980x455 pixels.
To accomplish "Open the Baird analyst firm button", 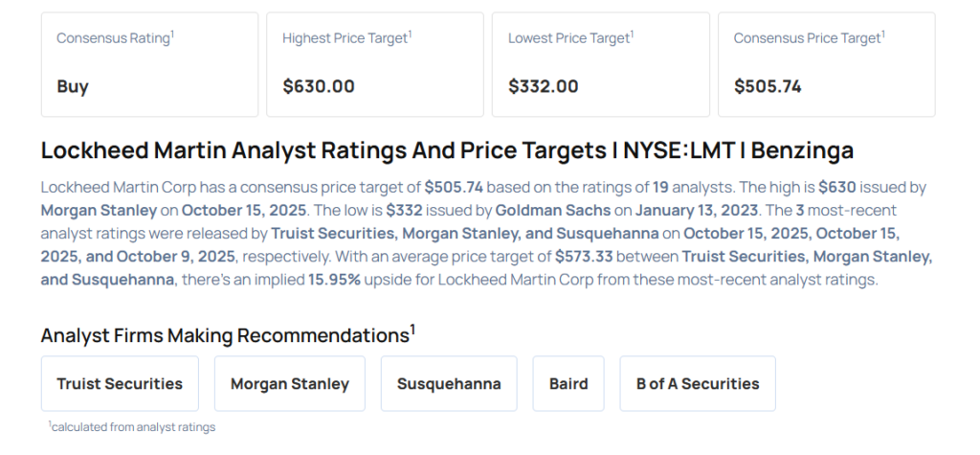I will pyautogui.click(x=568, y=383).
